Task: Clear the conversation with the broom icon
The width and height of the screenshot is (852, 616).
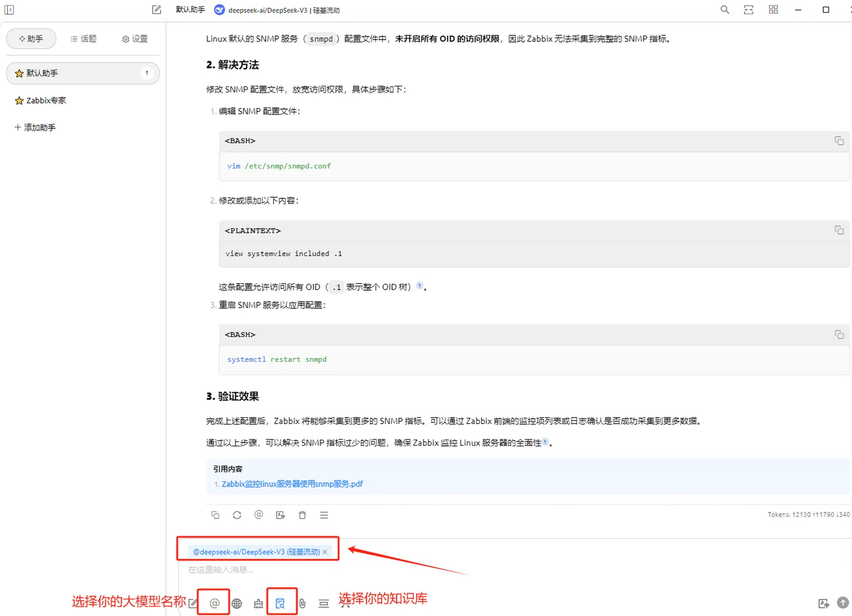Action: pyautogui.click(x=259, y=603)
